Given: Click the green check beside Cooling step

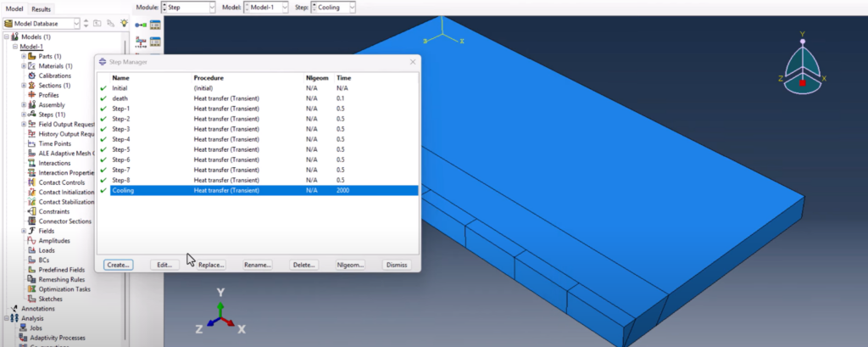Looking at the screenshot, I should (103, 191).
